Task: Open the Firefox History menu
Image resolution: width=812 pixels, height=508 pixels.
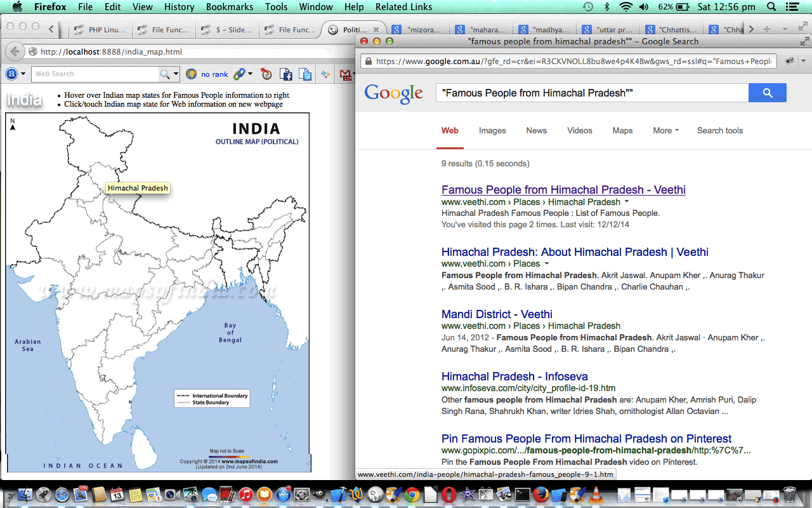Action: click(x=179, y=7)
